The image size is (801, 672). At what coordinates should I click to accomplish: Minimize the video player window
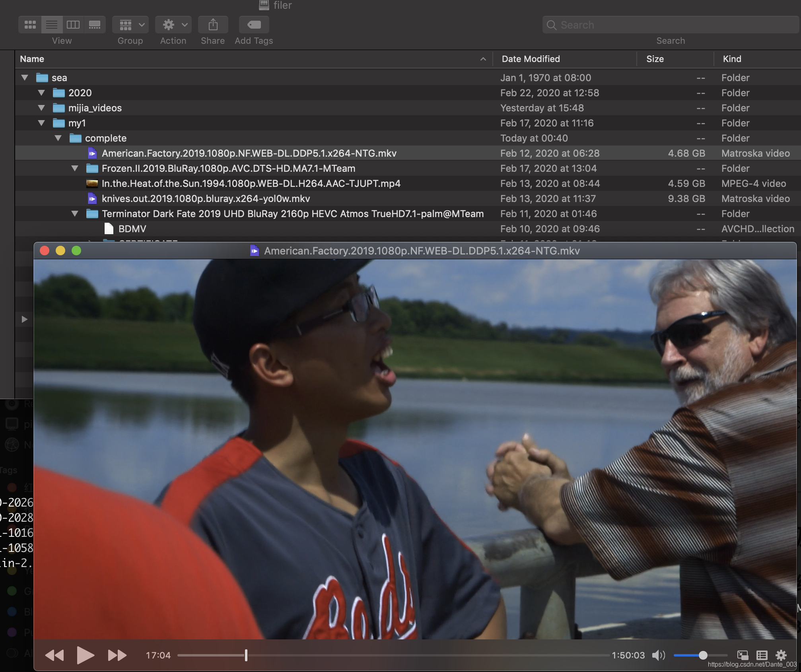coord(60,251)
